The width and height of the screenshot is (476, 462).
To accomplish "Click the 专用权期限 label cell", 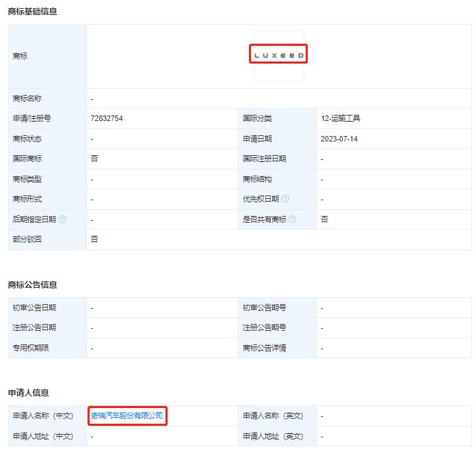I will [47, 348].
